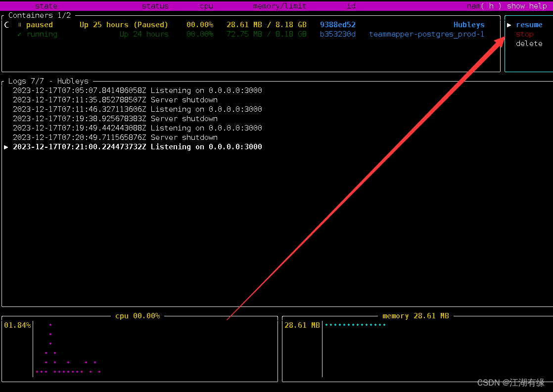The image size is (553, 392).
Task: Click status Up 24 hours
Action: point(144,34)
